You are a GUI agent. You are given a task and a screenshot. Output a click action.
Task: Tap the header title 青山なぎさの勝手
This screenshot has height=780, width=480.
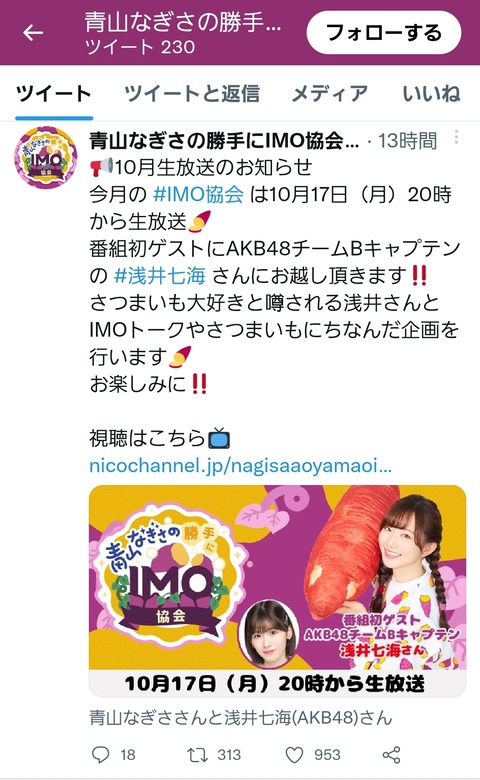click(183, 22)
